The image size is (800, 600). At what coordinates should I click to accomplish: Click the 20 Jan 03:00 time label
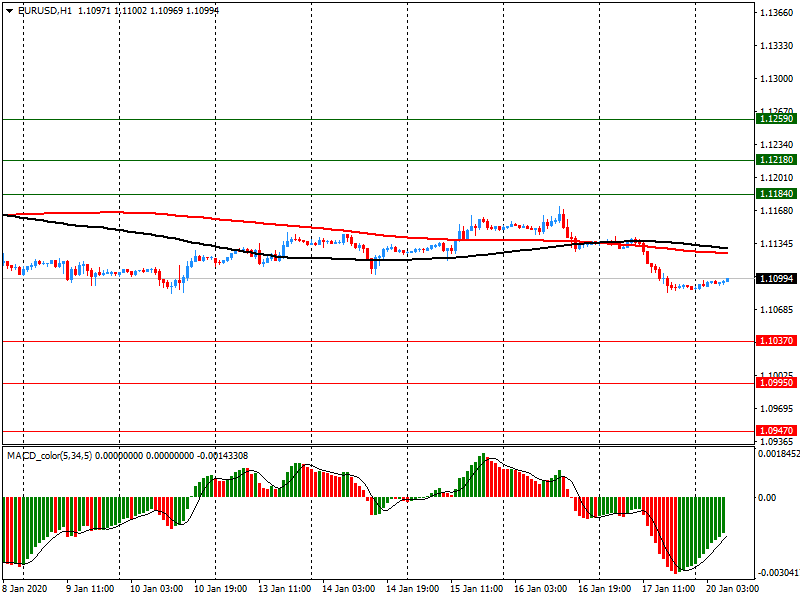point(732,590)
